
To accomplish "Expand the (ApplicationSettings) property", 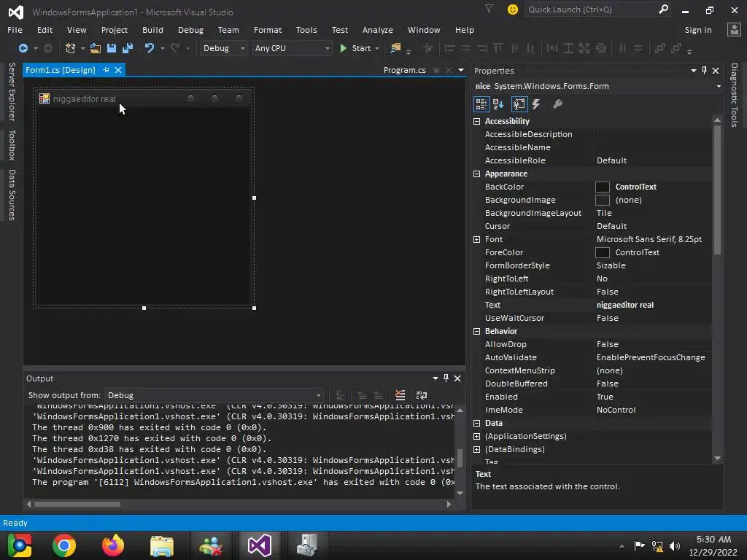I will [476, 436].
